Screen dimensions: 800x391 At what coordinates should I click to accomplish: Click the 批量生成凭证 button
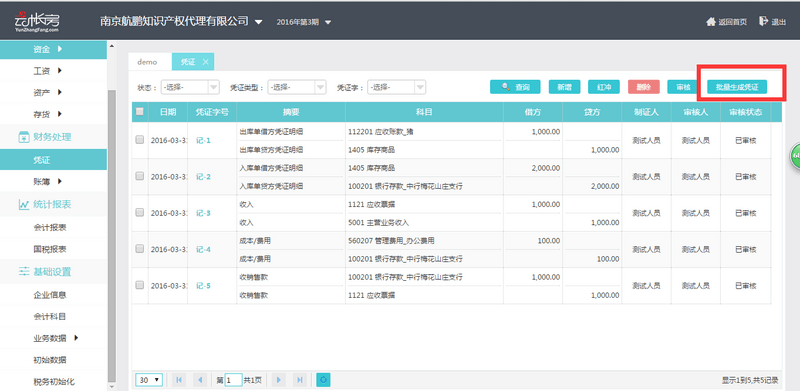coord(737,87)
